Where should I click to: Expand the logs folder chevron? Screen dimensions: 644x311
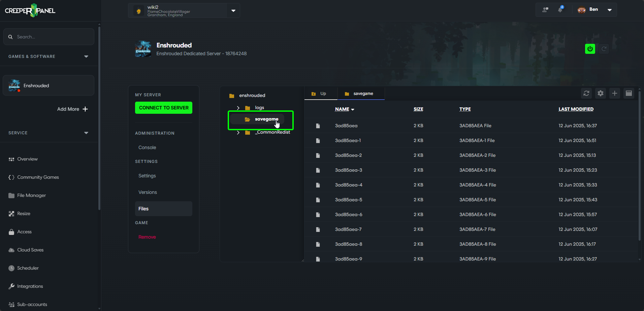238,108
